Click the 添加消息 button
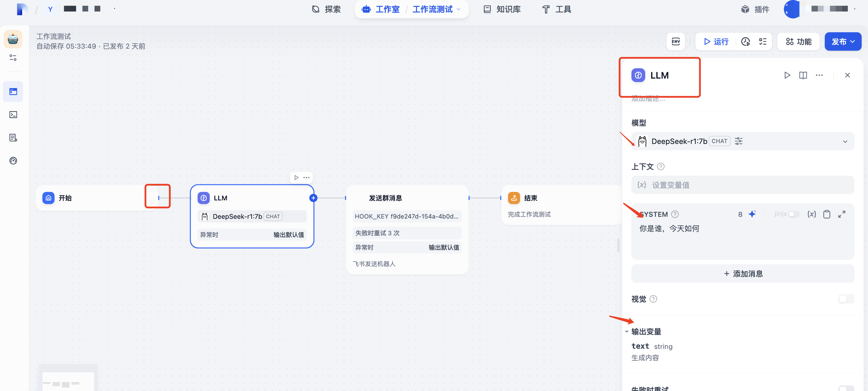Viewport: 868px width, 391px height. [743, 274]
